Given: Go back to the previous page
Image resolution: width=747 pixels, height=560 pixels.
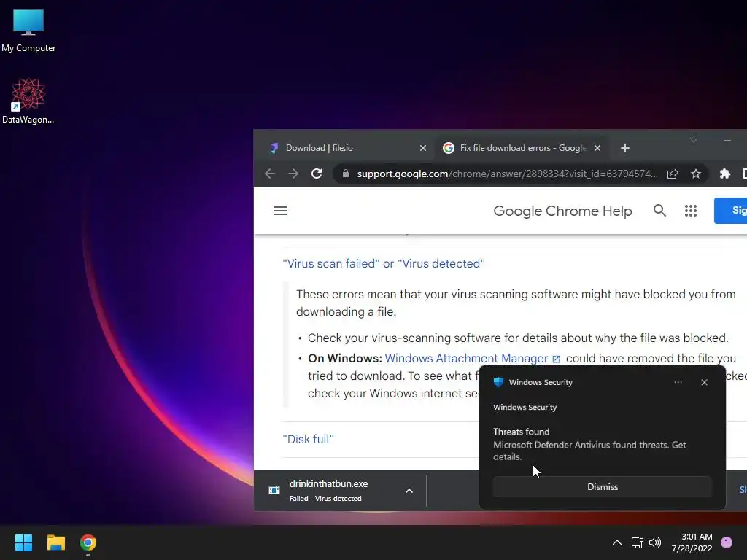Looking at the screenshot, I should tap(270, 174).
